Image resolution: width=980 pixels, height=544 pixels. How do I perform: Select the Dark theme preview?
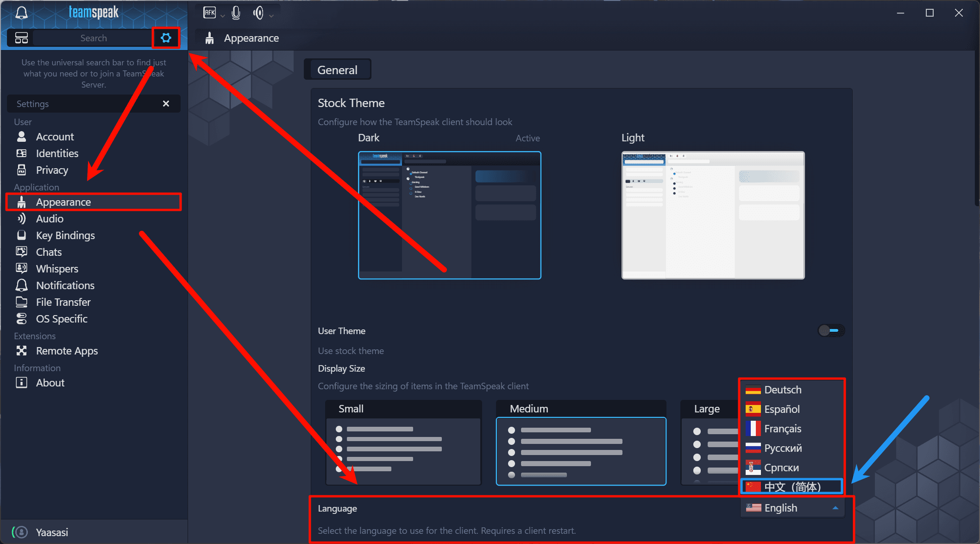(449, 215)
